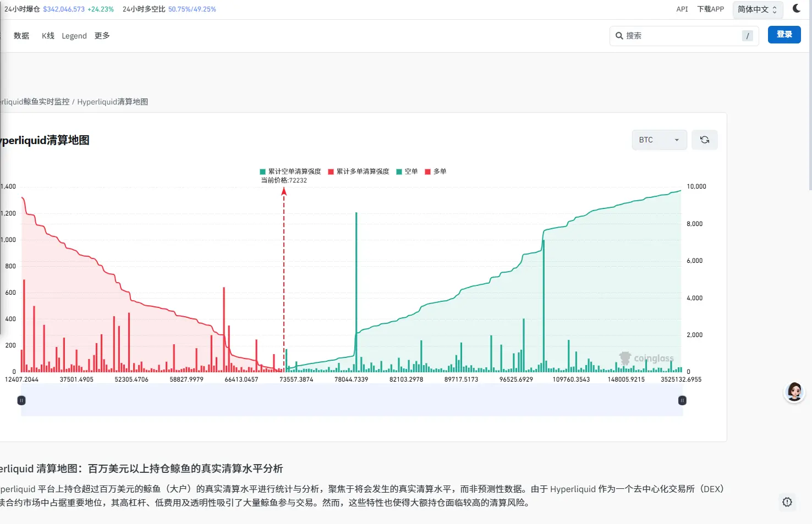Click the 24小时多空比 value 50.75%/49.25%
This screenshot has width=812, height=524.
pyautogui.click(x=192, y=9)
